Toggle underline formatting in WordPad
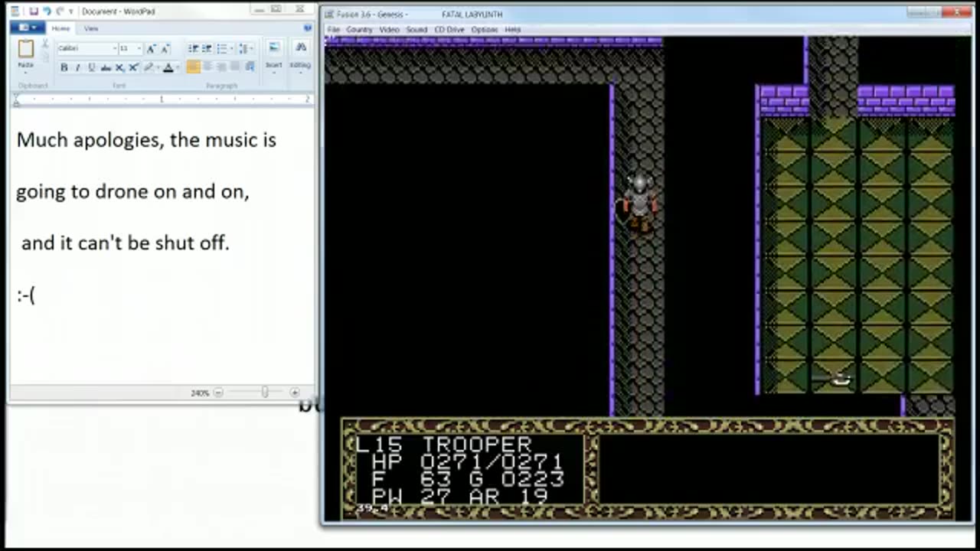 tap(92, 67)
